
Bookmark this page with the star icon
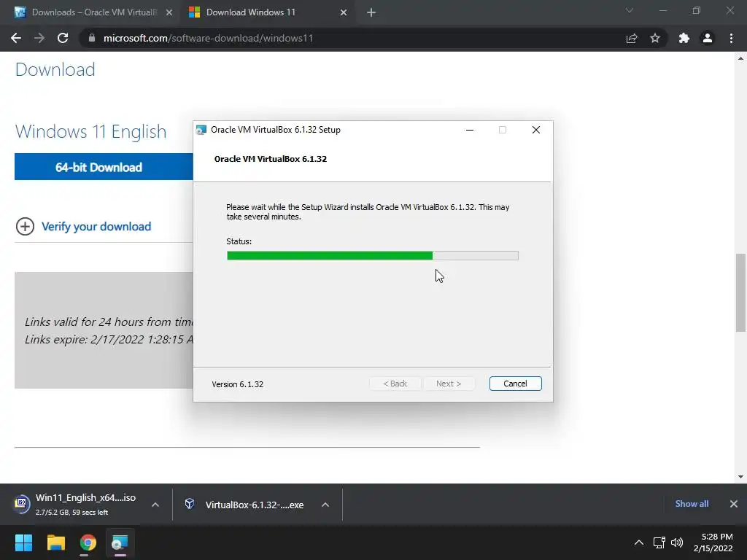[x=655, y=38]
